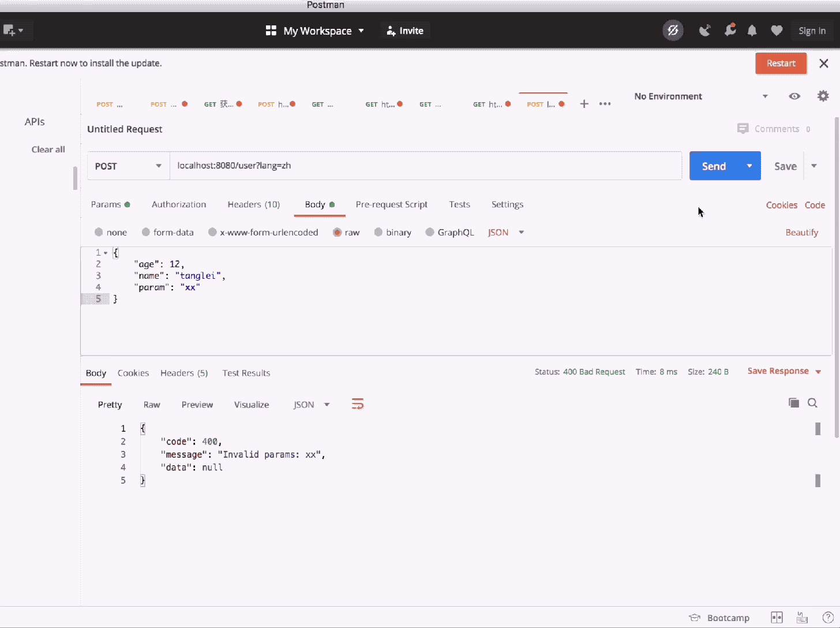Switch to the request Settings tab
This screenshot has width=840, height=628.
point(507,204)
